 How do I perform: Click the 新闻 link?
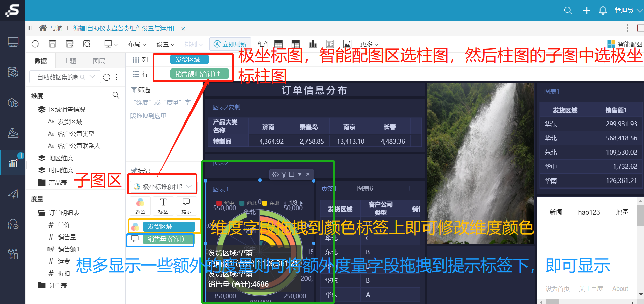(556, 212)
